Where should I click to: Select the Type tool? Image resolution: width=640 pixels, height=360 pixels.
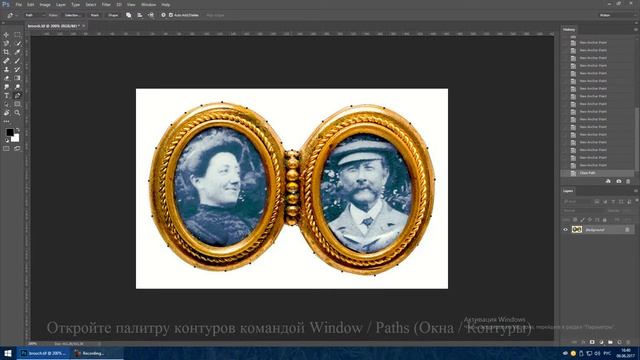[6, 96]
